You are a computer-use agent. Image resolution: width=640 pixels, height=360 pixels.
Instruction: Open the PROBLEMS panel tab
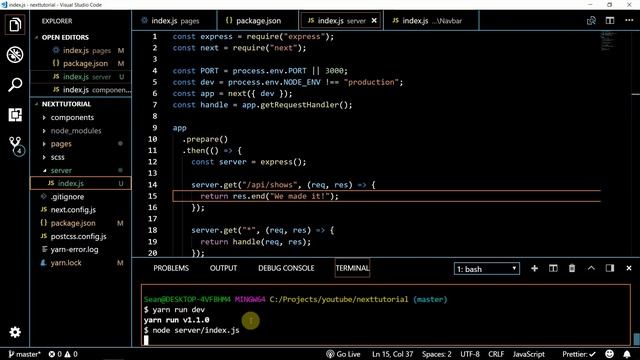[171, 268]
